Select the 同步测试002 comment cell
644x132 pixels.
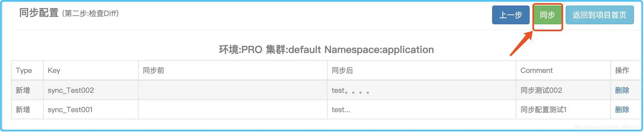541,90
